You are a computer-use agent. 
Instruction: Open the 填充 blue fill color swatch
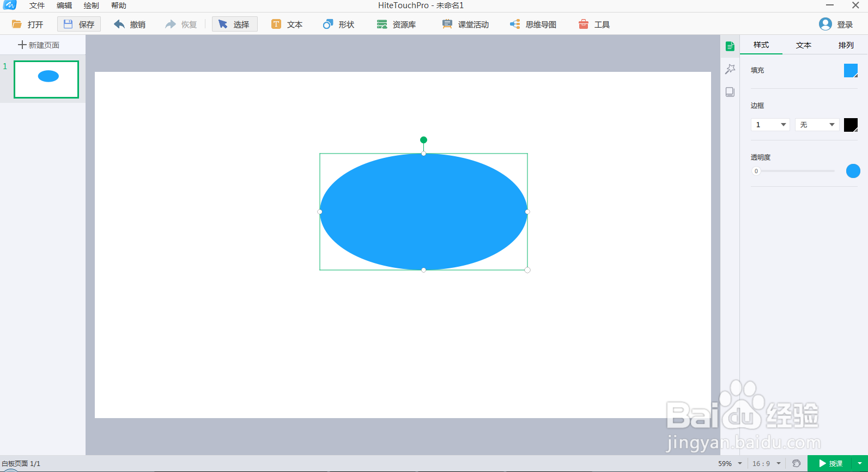click(x=851, y=70)
